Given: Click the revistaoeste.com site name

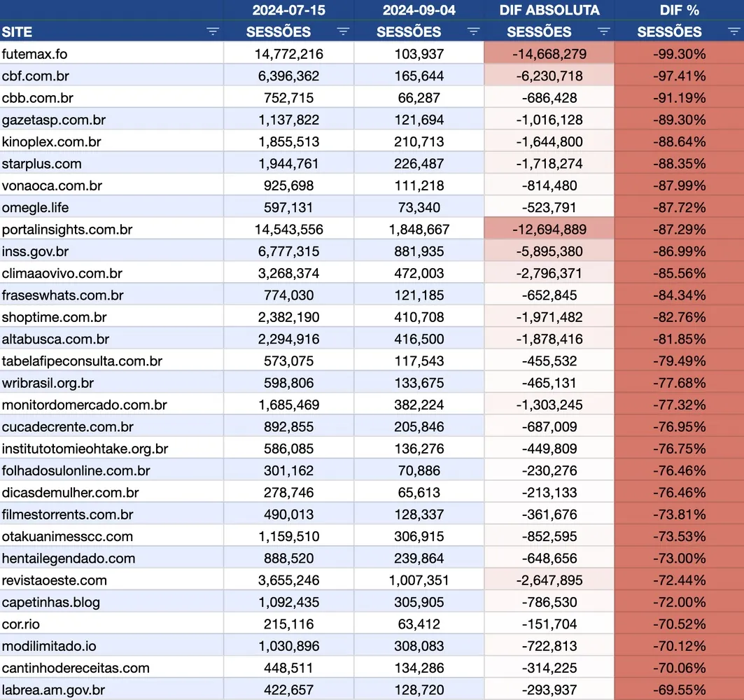Looking at the screenshot, I should coord(49,580).
